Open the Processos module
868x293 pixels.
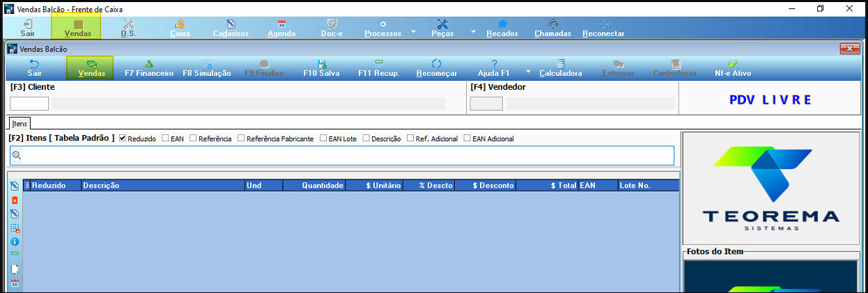click(x=383, y=28)
